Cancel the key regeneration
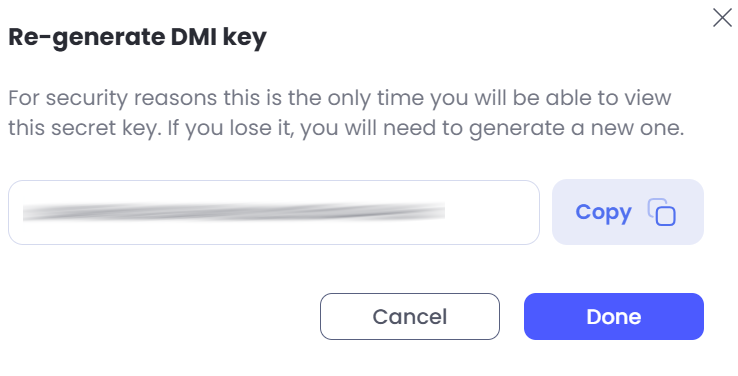738x376 pixels. tap(409, 316)
